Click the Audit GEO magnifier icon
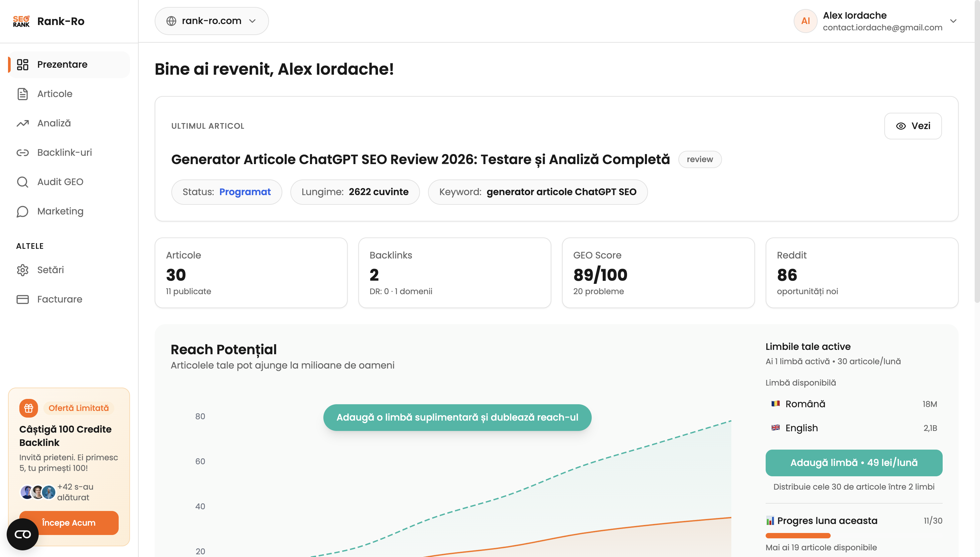980x557 pixels. pos(23,182)
